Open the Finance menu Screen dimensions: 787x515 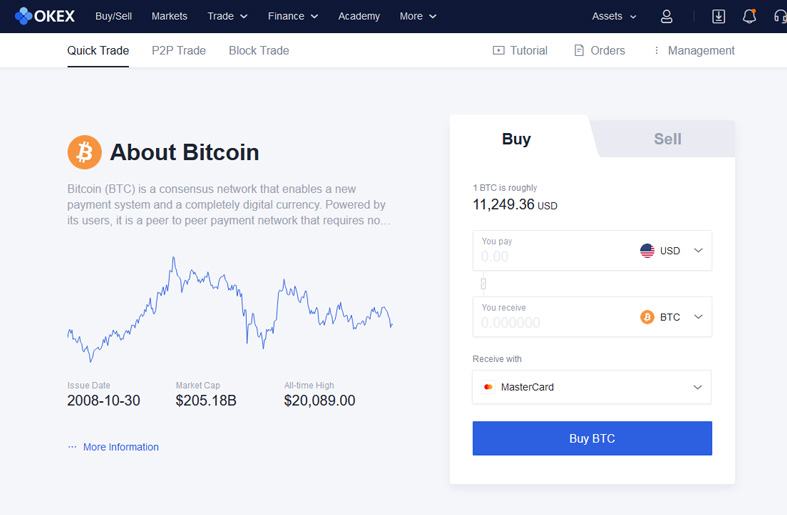coord(293,16)
